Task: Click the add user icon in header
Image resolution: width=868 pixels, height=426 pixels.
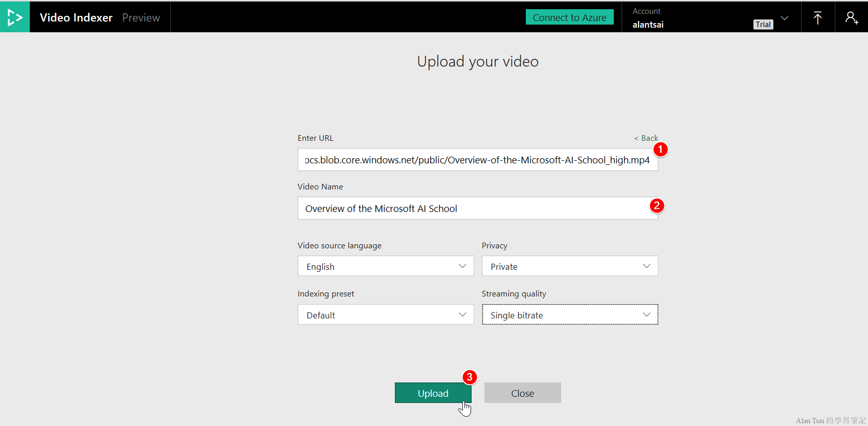Action: [851, 18]
